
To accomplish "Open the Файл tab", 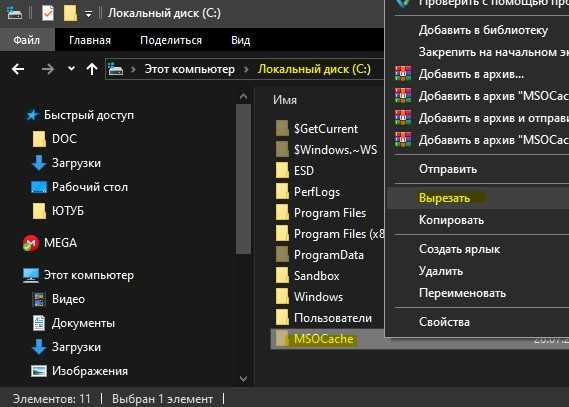I will (27, 40).
